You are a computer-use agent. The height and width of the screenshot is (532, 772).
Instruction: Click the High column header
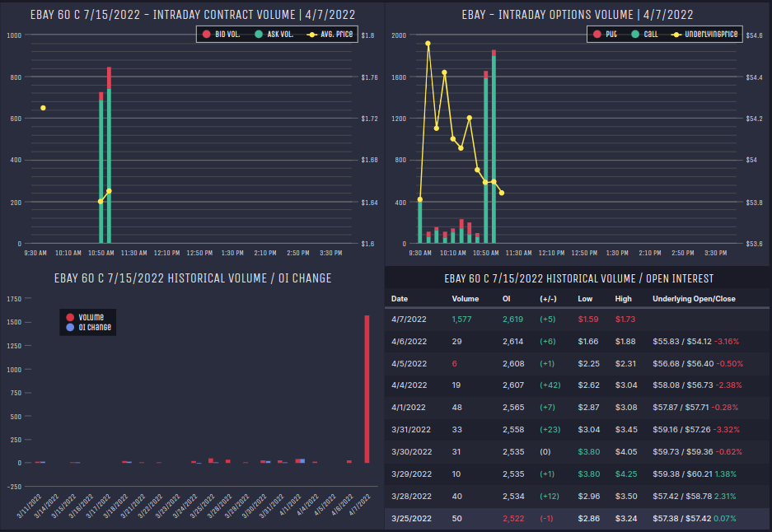624,299
